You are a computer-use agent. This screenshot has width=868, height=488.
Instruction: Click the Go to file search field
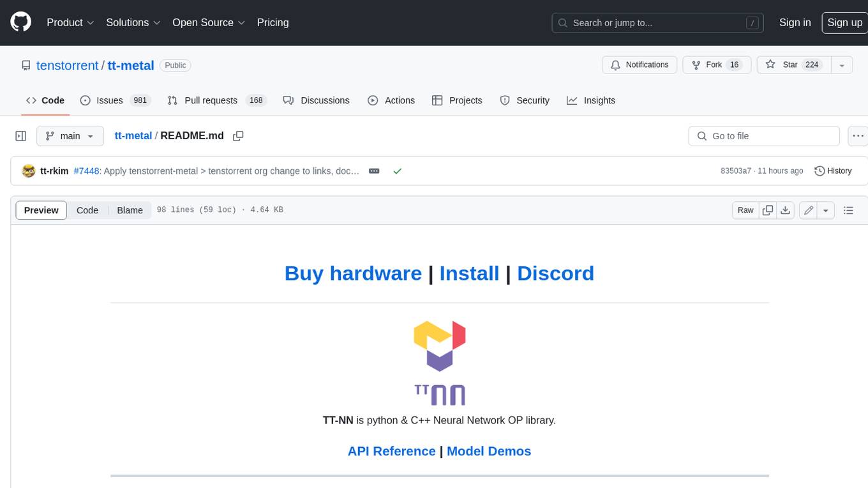coord(764,136)
